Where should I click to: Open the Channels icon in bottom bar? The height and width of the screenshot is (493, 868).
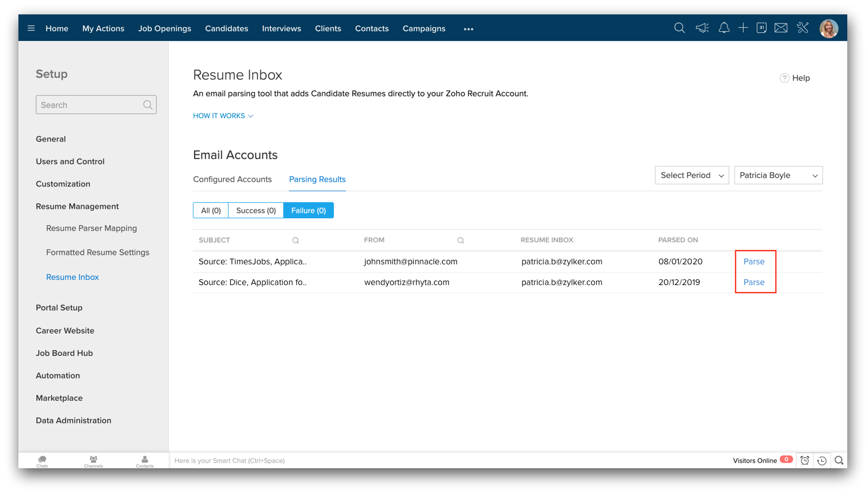[x=93, y=461]
